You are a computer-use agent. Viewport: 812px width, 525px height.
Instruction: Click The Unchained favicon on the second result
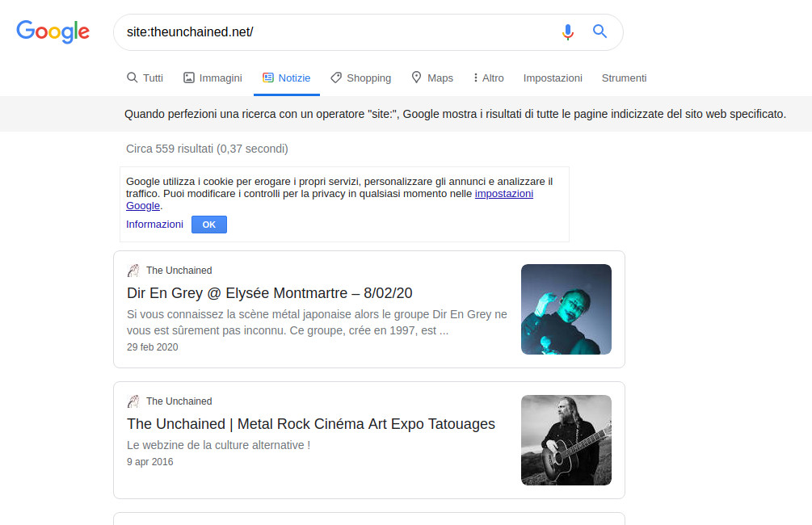[x=133, y=400]
